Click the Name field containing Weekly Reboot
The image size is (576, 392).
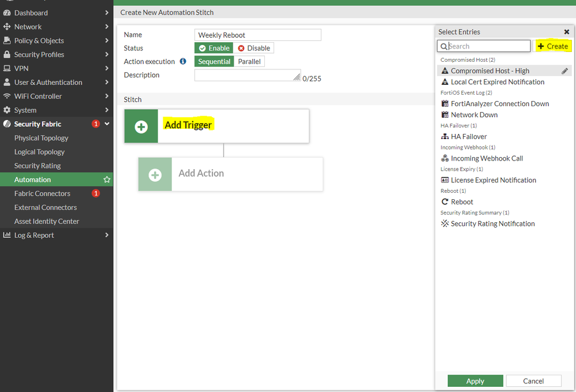coord(258,35)
